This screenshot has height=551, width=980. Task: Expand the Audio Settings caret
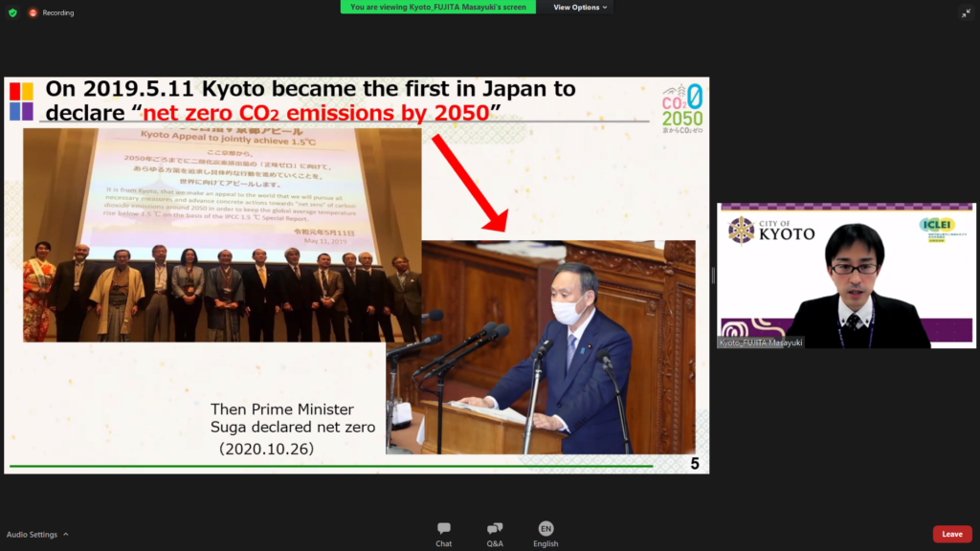66,535
